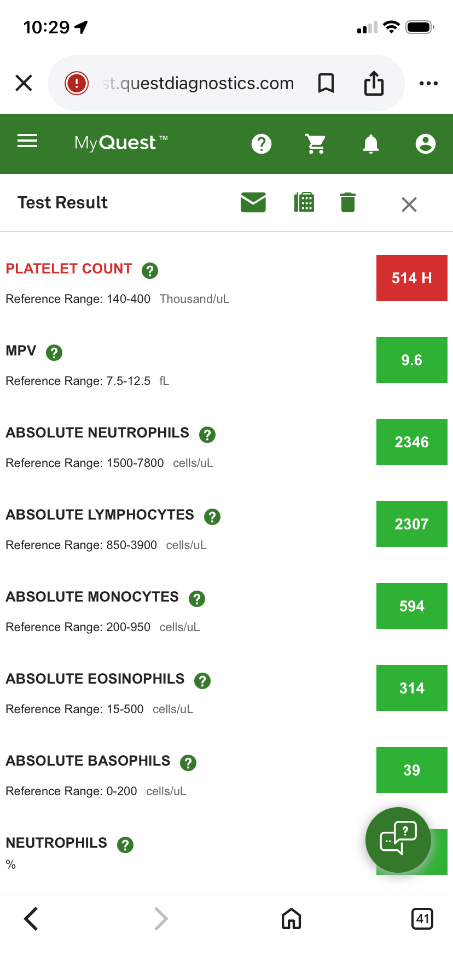Open the shopping cart
The height and width of the screenshot is (980, 453).
(x=316, y=144)
